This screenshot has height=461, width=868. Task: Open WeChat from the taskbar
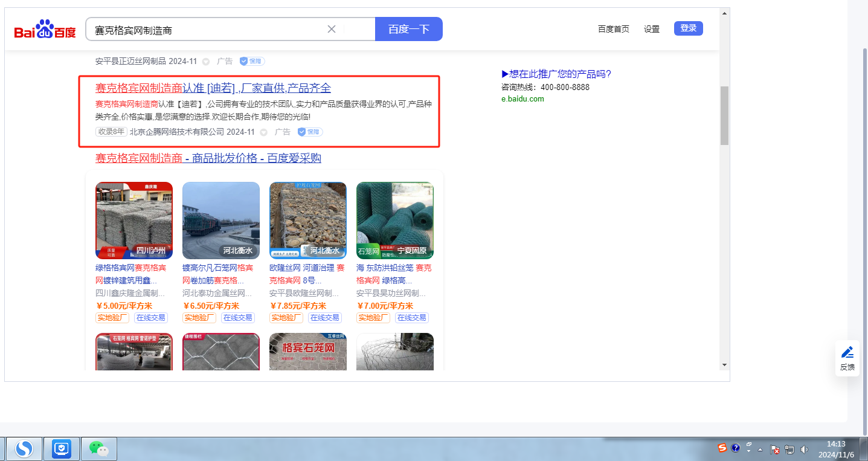tap(99, 449)
